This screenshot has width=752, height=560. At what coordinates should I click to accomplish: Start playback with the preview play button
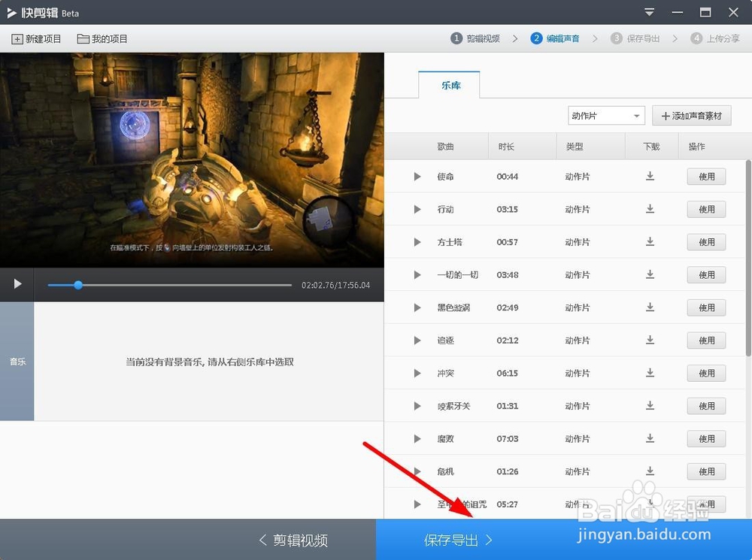[x=17, y=285]
